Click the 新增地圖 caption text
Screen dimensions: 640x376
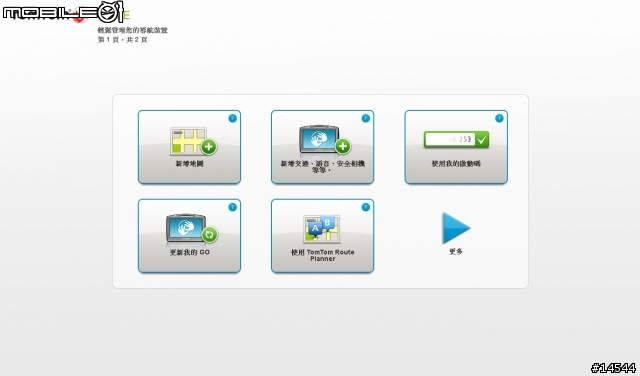pyautogui.click(x=189, y=164)
